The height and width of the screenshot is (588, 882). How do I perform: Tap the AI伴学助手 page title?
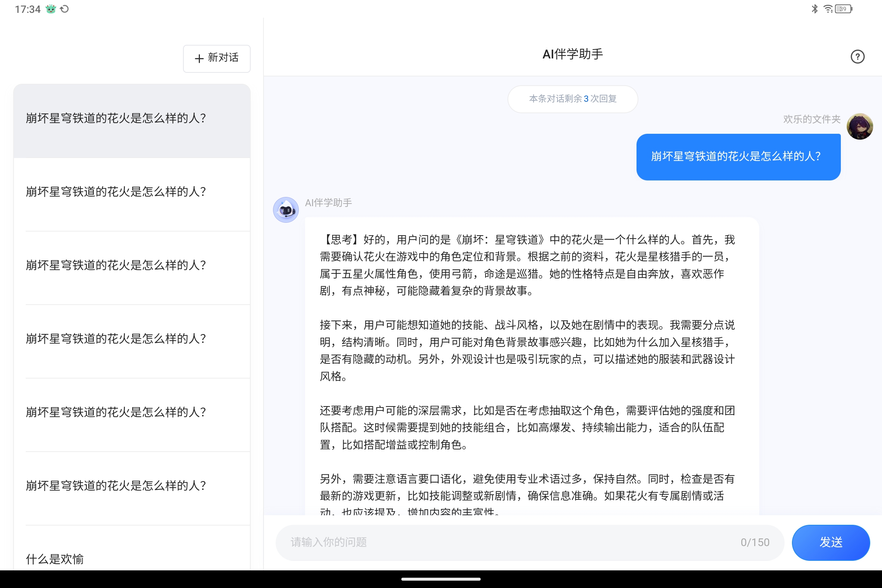tap(573, 54)
